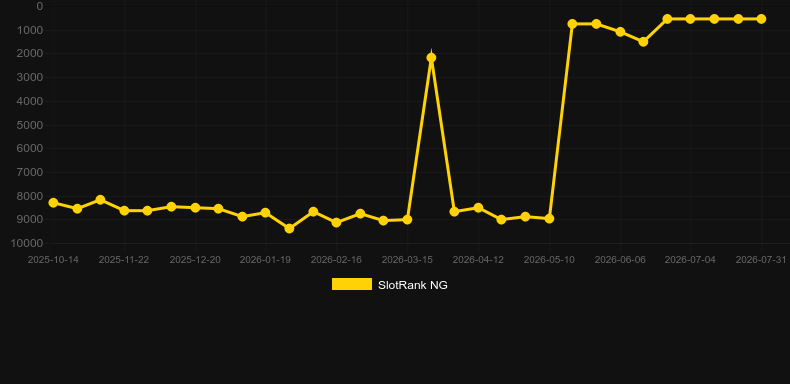Click the 2026-03-15 x-axis date label
The width and height of the screenshot is (790, 384).
point(407,260)
